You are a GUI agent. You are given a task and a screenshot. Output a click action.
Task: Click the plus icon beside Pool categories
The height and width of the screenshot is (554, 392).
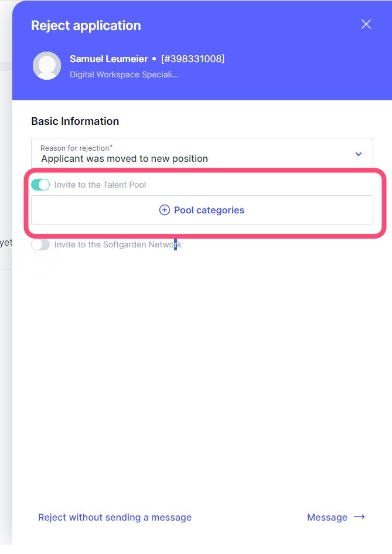165,210
